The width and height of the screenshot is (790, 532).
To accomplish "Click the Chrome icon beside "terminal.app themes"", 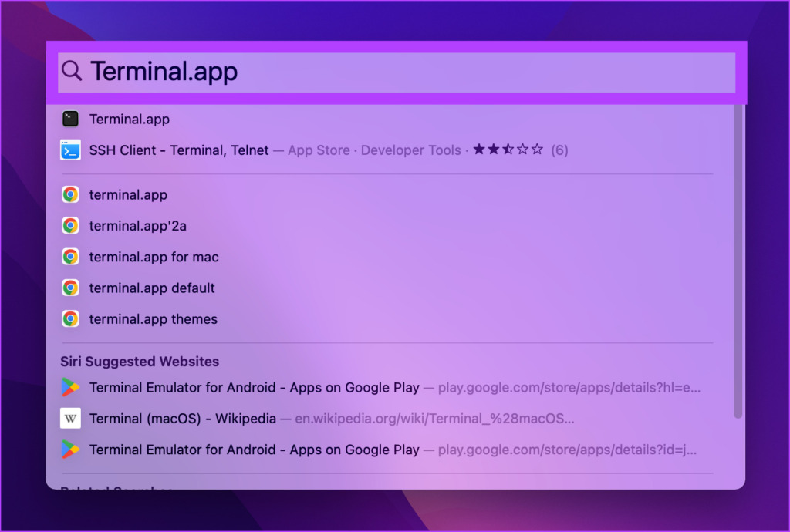I will tap(70, 318).
